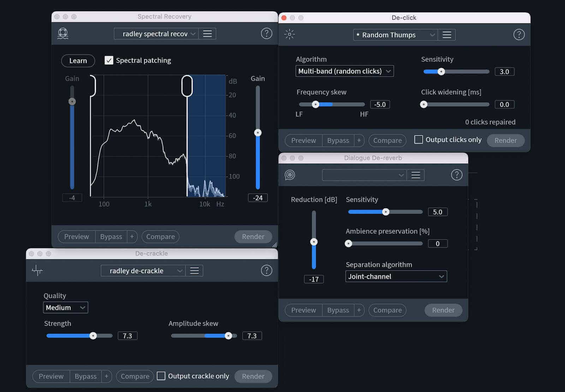Viewport: 565px width, 392px height.
Task: Open preset menu icon in Spectral Recovery
Action: pos(207,34)
